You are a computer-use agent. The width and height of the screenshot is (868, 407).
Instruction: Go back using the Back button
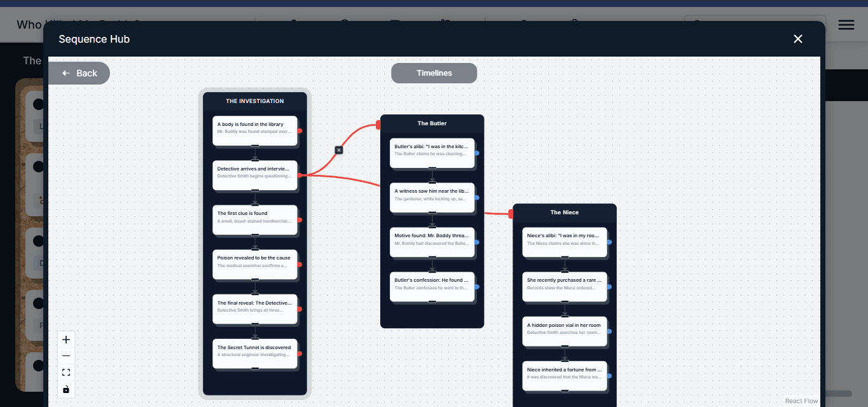79,73
